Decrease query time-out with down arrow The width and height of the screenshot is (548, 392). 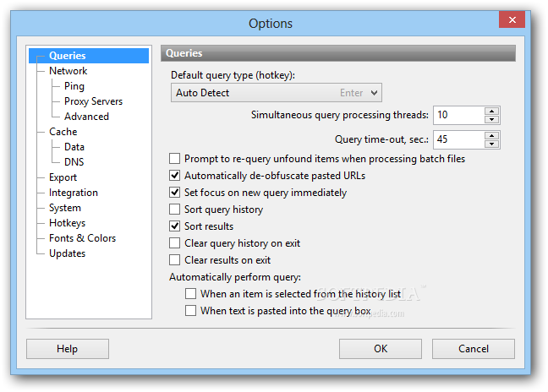pyautogui.click(x=491, y=144)
